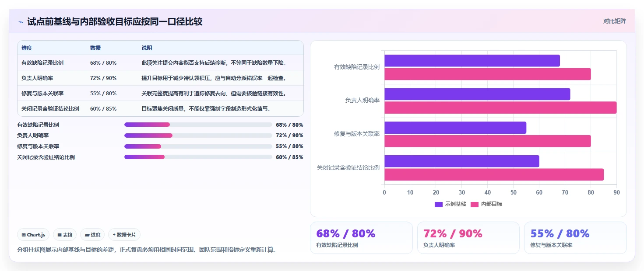Open the 55% / 80% data card
Screen dimensions: 644x271
575,238
